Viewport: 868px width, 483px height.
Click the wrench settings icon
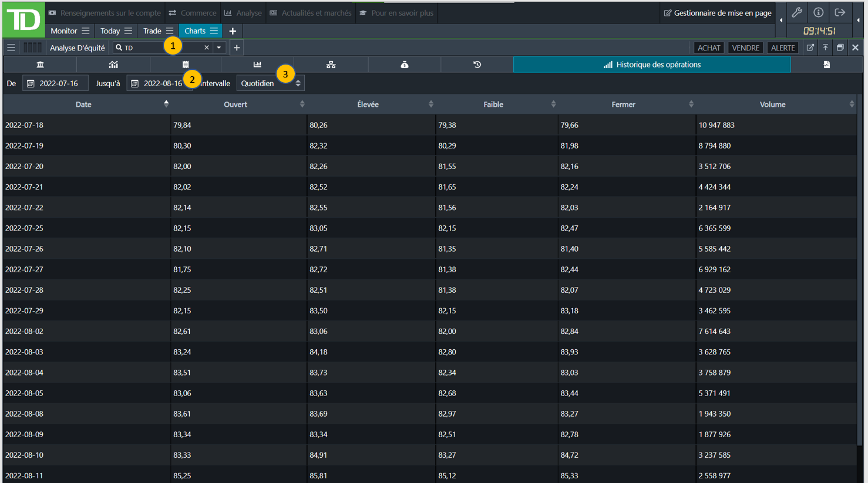(x=797, y=12)
